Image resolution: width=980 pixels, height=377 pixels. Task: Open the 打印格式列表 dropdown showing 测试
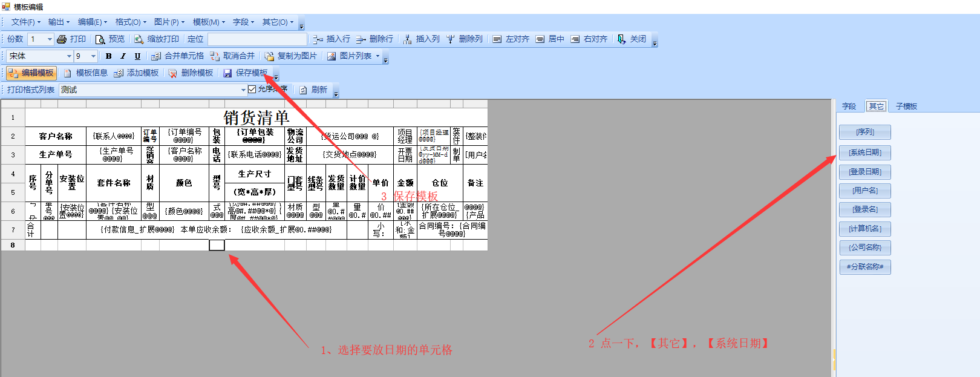[x=243, y=90]
